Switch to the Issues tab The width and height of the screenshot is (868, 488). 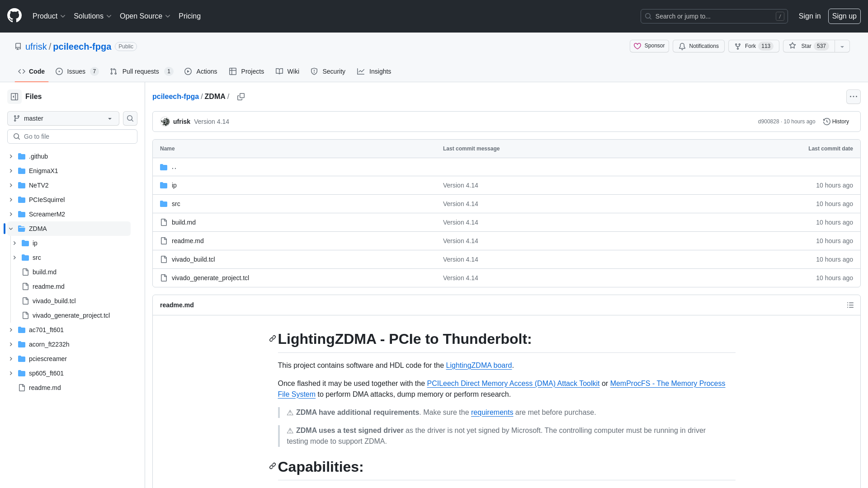77,71
